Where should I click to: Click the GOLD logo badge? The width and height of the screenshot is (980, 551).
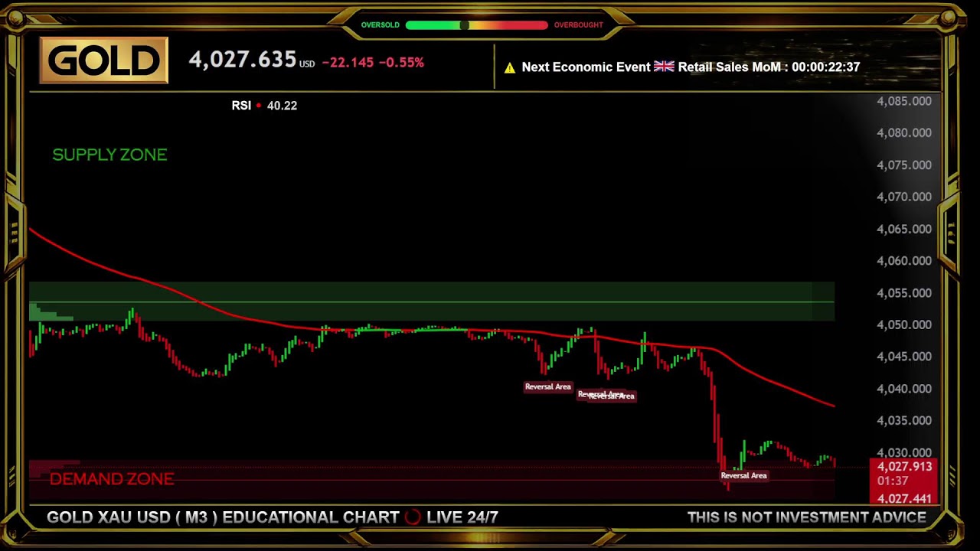pyautogui.click(x=103, y=60)
